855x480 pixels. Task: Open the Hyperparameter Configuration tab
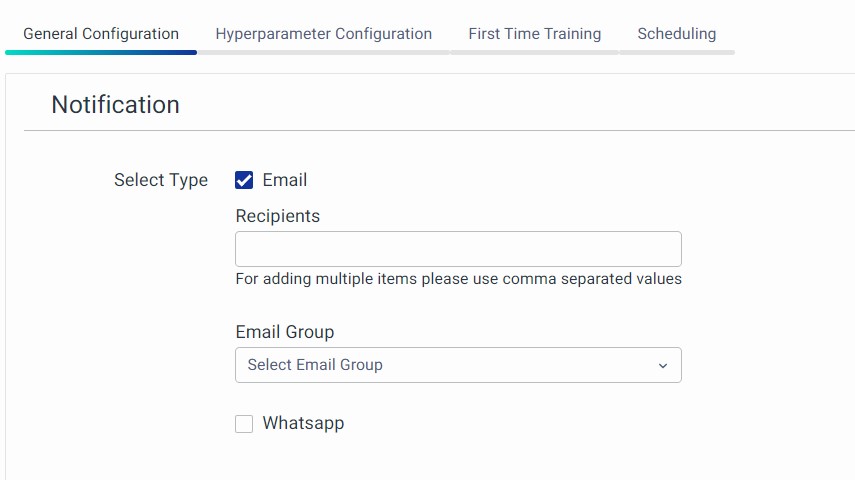(x=323, y=33)
